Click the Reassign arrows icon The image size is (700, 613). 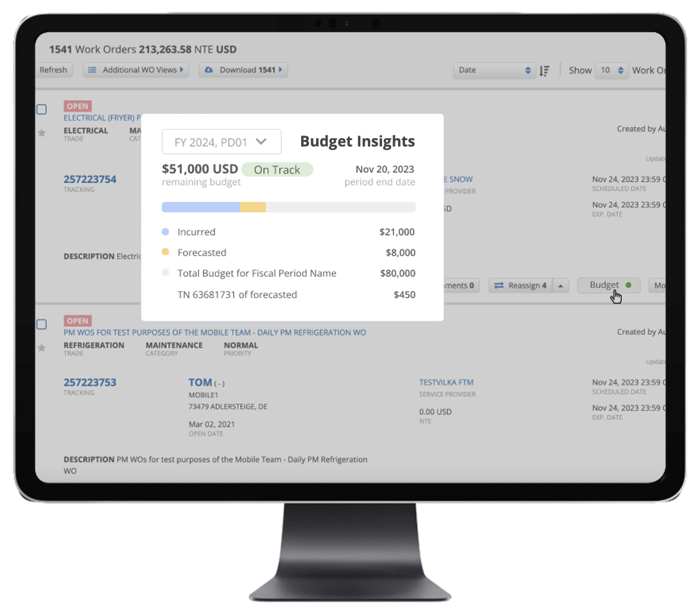(498, 285)
